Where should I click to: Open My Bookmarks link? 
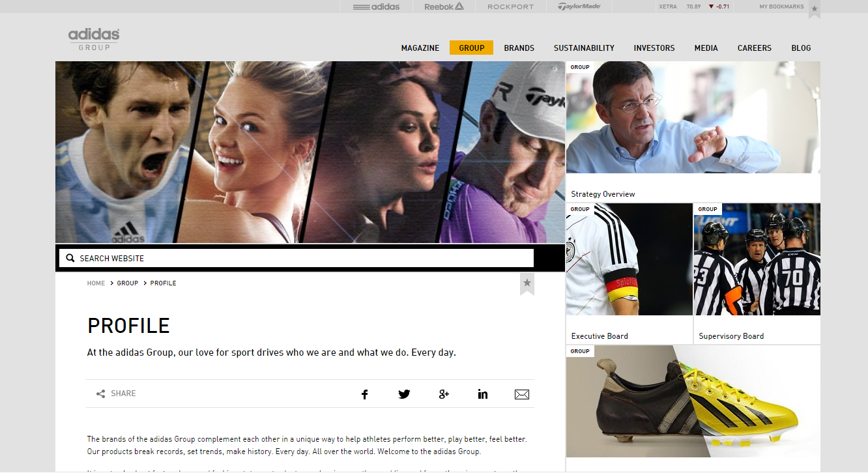click(781, 7)
